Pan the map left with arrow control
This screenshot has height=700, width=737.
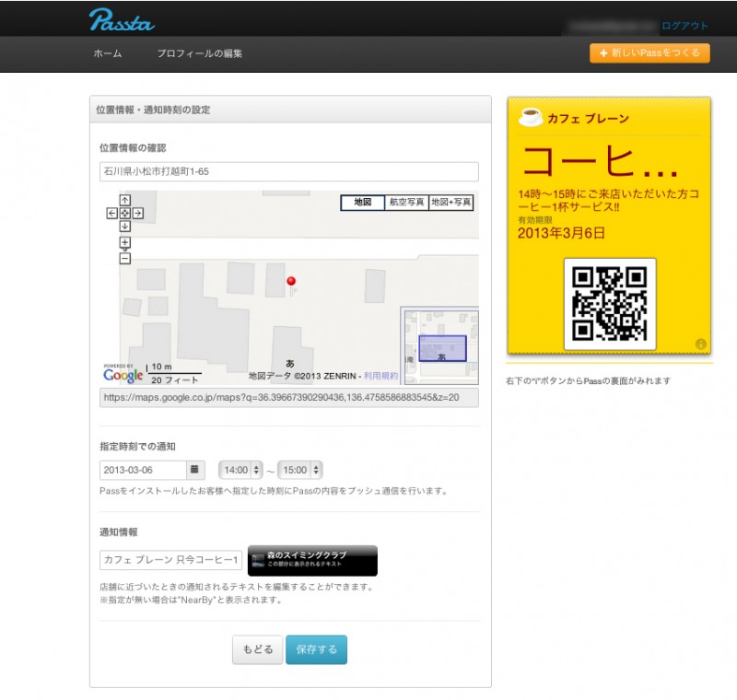112,213
